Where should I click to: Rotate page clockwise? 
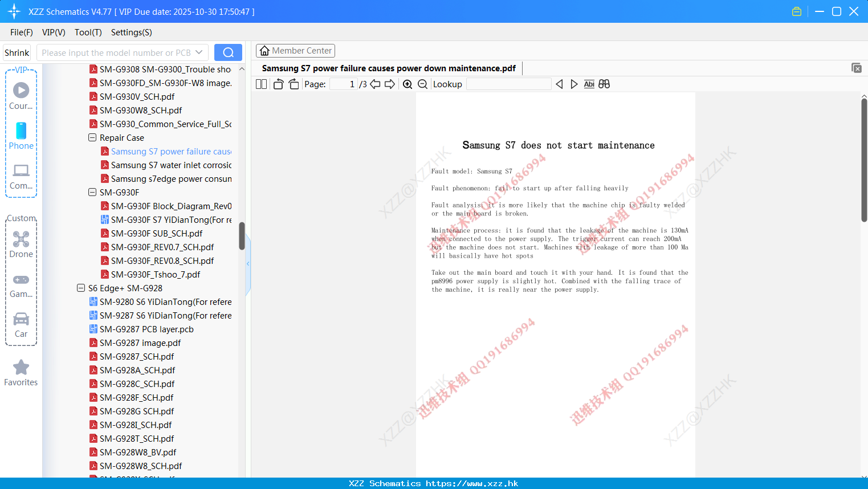click(x=294, y=84)
